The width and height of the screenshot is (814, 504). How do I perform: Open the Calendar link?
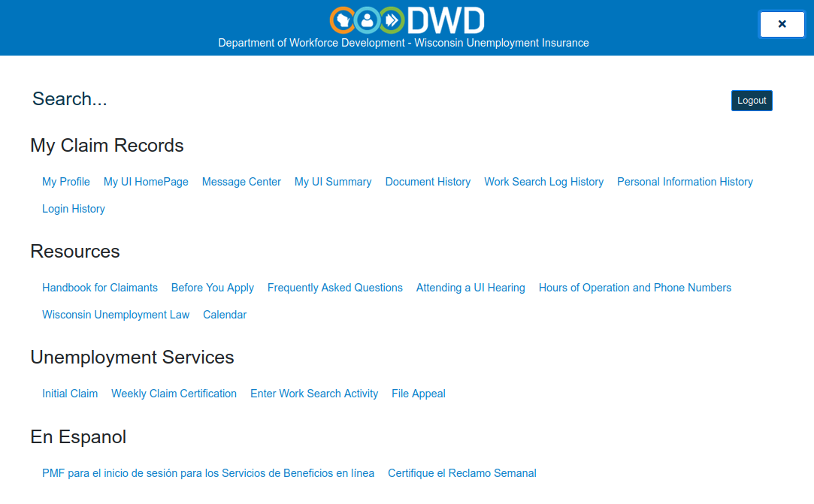click(225, 315)
